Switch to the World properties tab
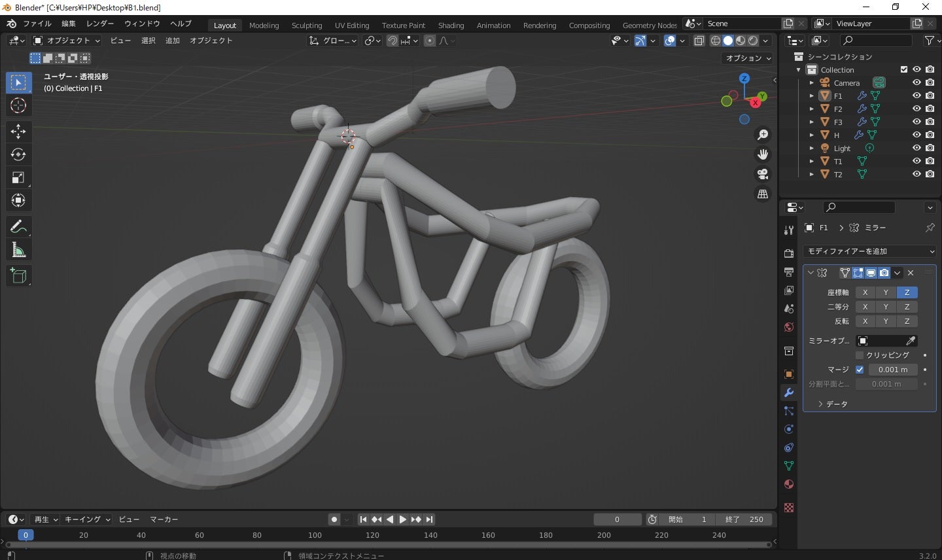The image size is (942, 560). [x=788, y=327]
